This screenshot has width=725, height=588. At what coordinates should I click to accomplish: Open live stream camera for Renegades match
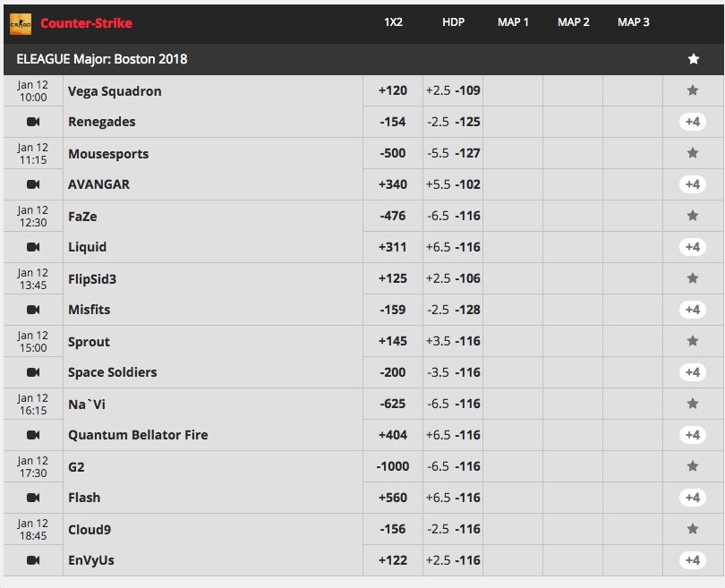click(33, 122)
